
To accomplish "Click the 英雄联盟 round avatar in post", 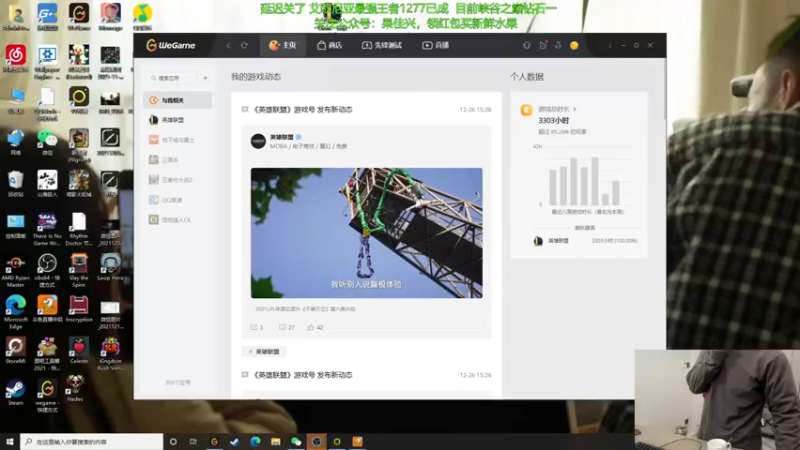I will (258, 141).
